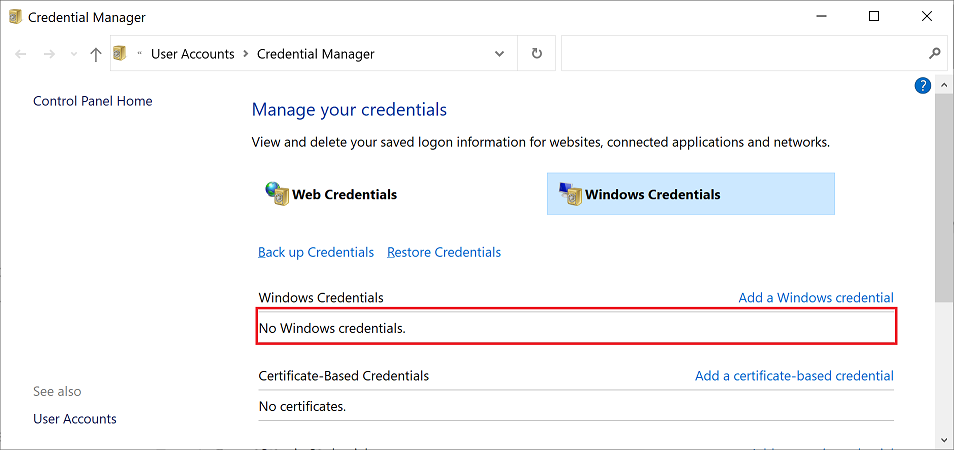Open help with blue question mark
The height and width of the screenshot is (450, 954).
click(x=922, y=86)
